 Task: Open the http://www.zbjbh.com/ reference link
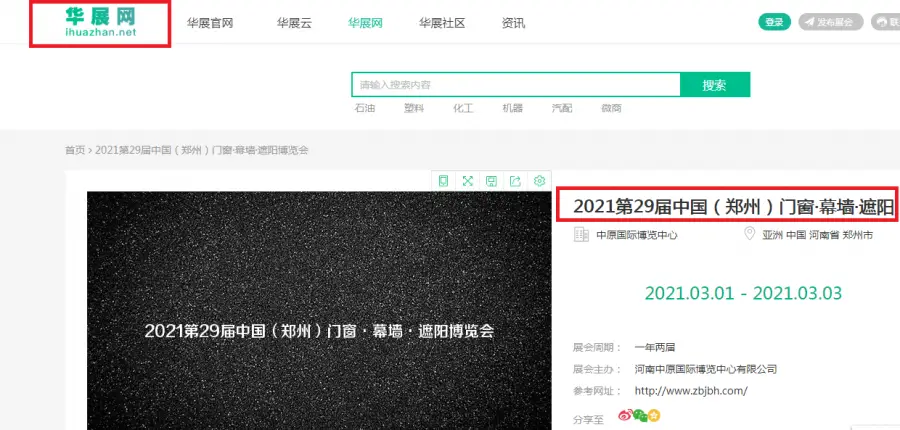point(691,391)
